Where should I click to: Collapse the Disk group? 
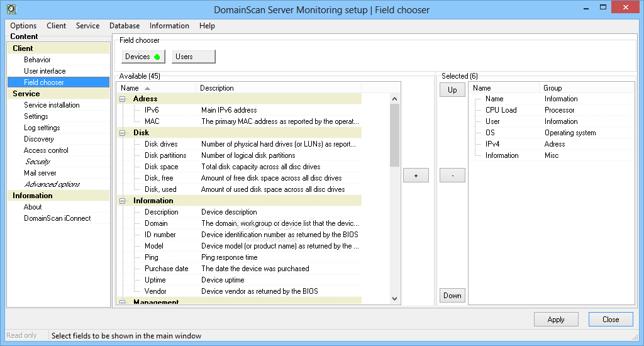click(123, 133)
